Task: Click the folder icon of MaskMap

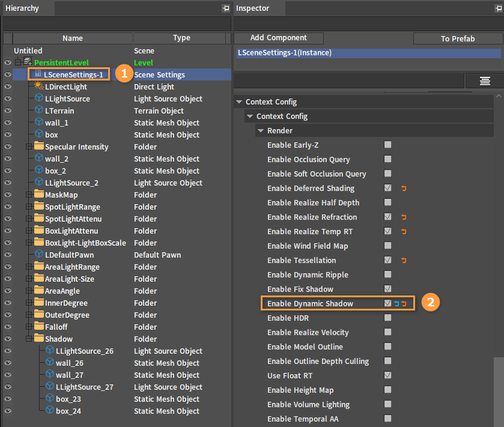Action: (39, 194)
